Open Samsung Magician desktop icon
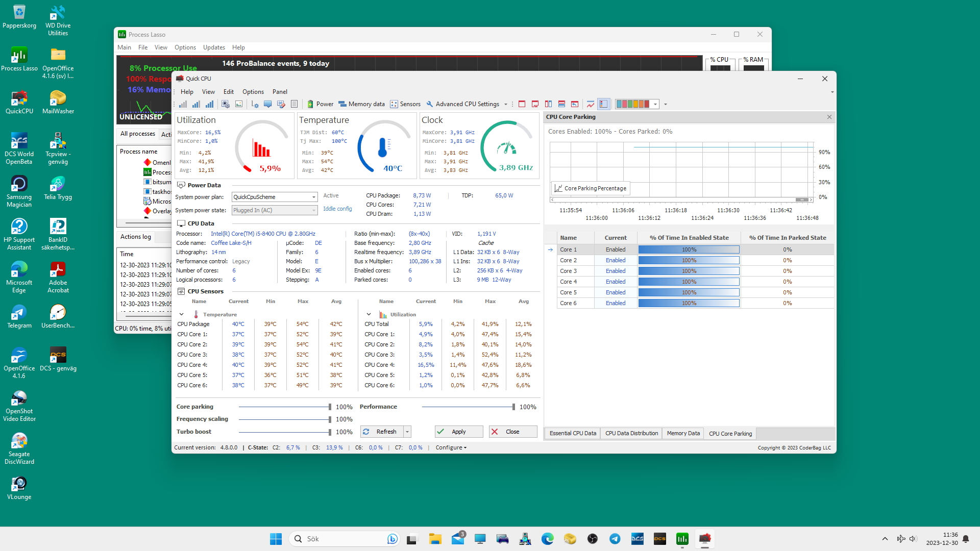 (x=19, y=191)
